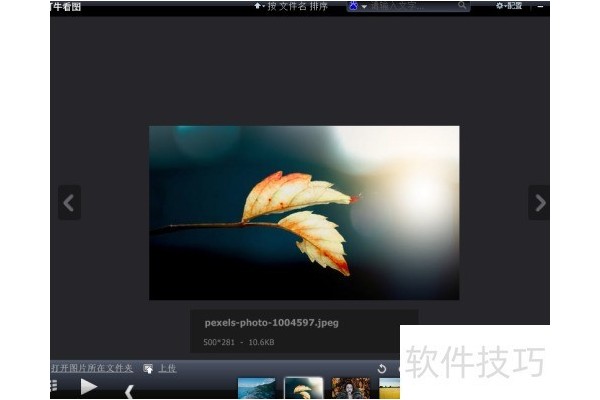
Task: Select the leaf photo thumbnail
Action: point(304,389)
